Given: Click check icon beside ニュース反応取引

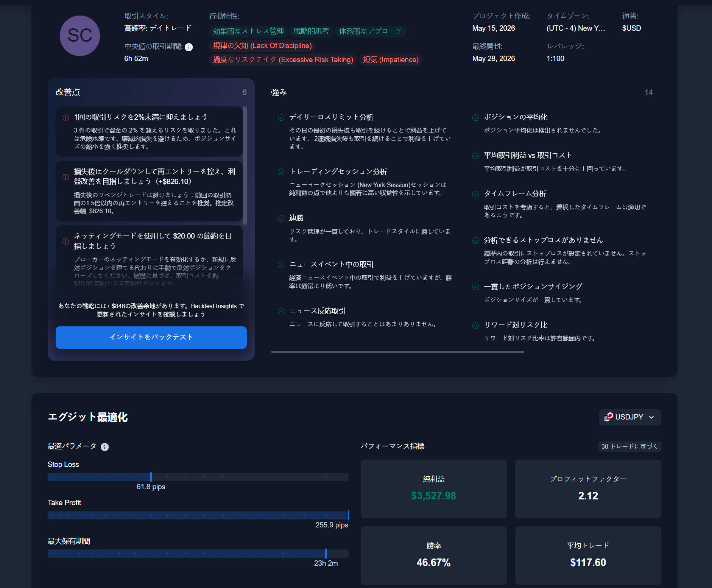Looking at the screenshot, I should [x=281, y=311].
